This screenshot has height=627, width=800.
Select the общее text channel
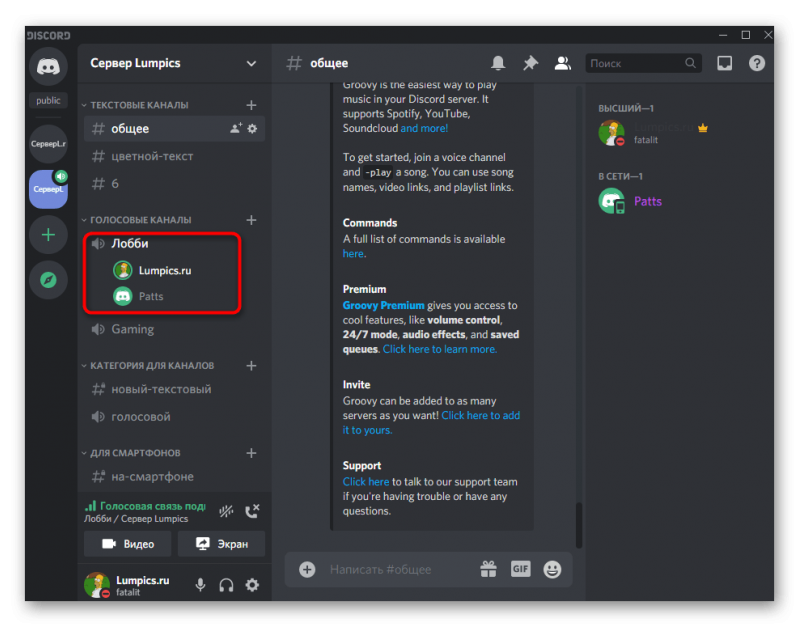[174, 129]
